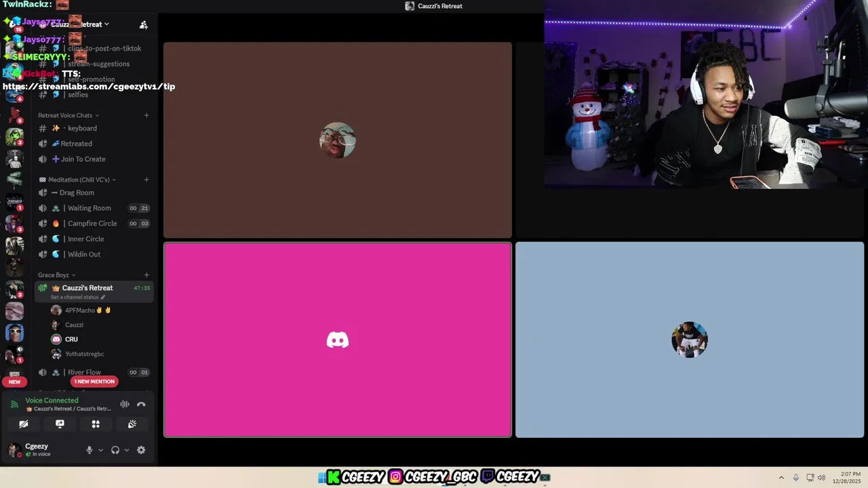Join the Drag Room voice channel
Screen dimensions: 868x488
tap(94, 192)
